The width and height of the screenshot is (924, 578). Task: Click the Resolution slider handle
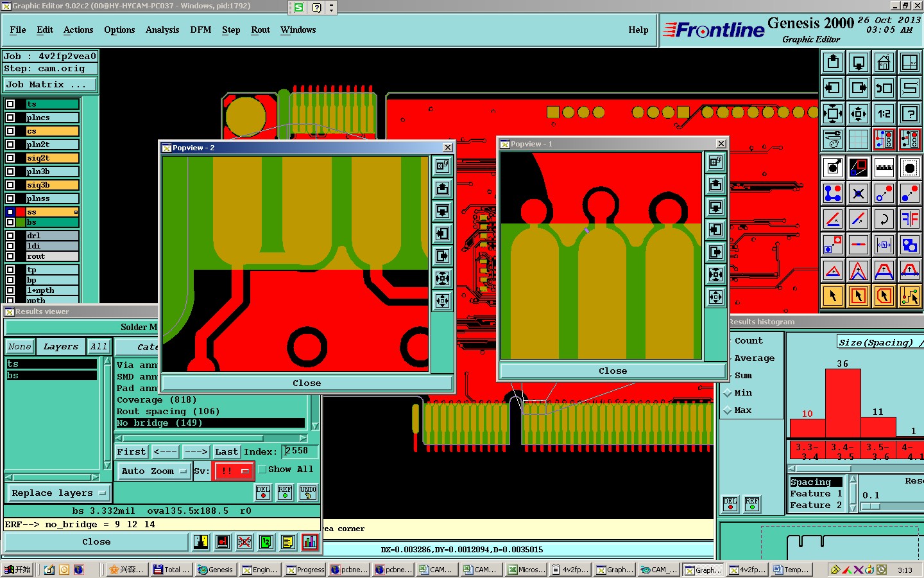[x=869, y=506]
